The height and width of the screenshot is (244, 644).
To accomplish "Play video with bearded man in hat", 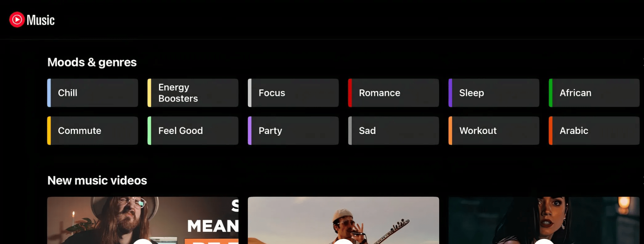I will 143,220.
